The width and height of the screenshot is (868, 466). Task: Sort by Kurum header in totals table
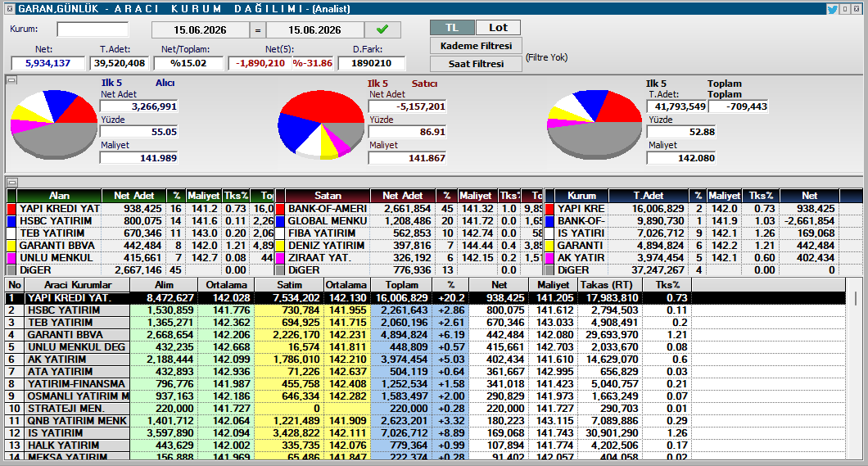pos(581,196)
